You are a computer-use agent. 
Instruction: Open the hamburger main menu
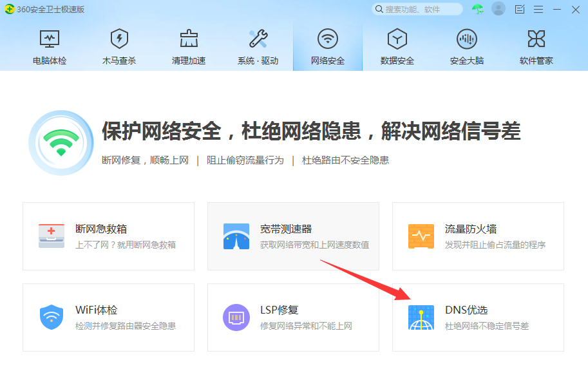coord(538,10)
